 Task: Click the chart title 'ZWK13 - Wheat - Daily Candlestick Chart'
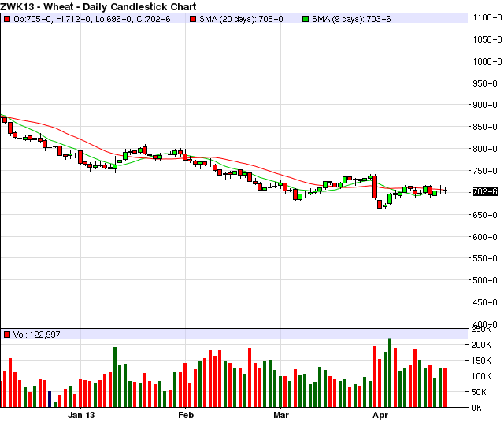pyautogui.click(x=98, y=6)
